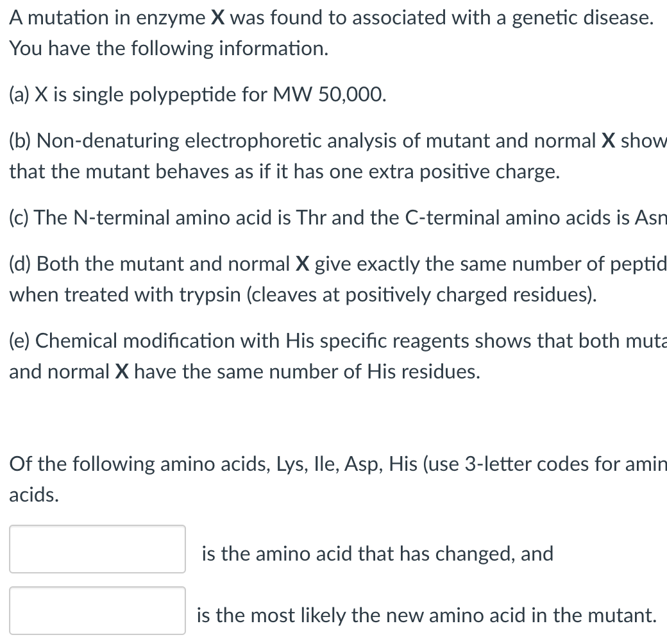
Task: Select statement (a) about single polypeptide
Action: coord(198,95)
